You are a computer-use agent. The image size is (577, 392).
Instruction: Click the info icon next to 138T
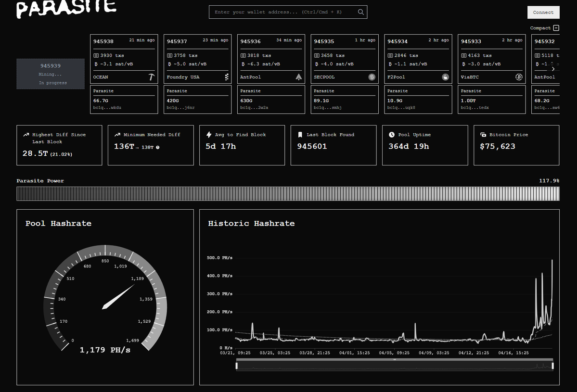pos(157,148)
